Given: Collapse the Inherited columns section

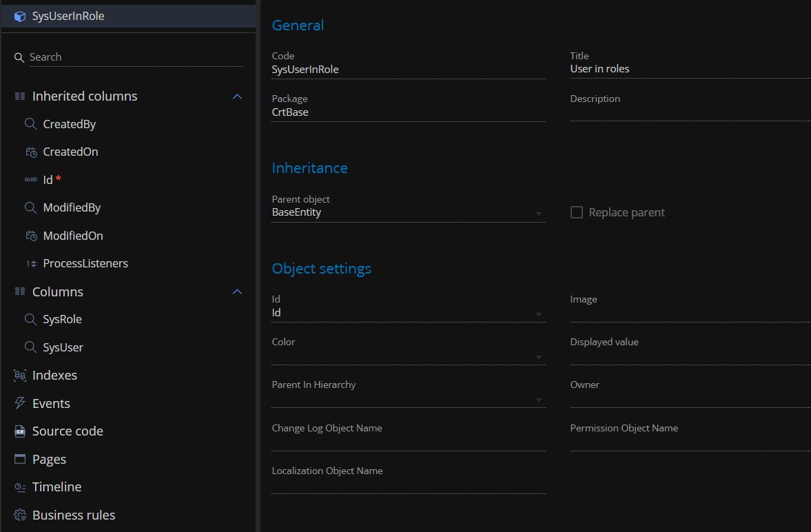Looking at the screenshot, I should 237,96.
